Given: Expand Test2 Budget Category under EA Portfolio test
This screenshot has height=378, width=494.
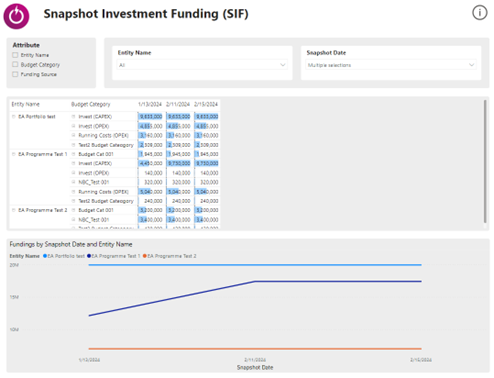Looking at the screenshot, I should coord(73,145).
